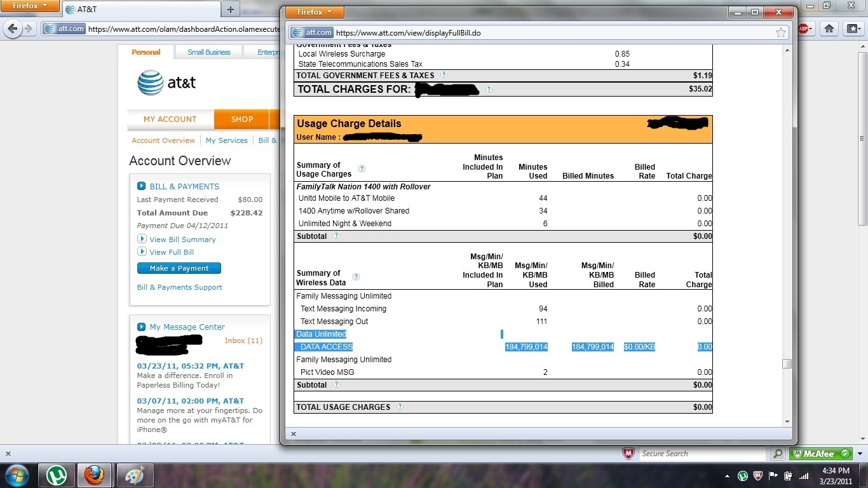Click the bill popup vertical scrollbar thumb

pos(787,363)
